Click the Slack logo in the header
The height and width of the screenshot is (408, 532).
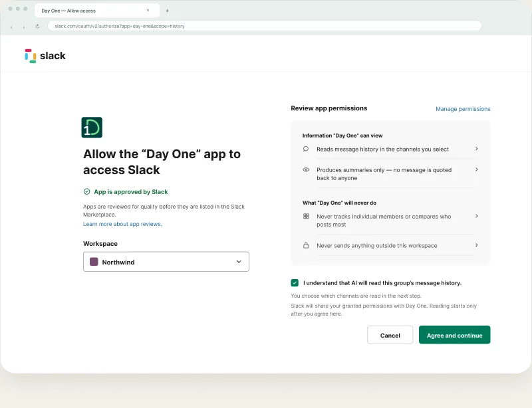click(45, 56)
